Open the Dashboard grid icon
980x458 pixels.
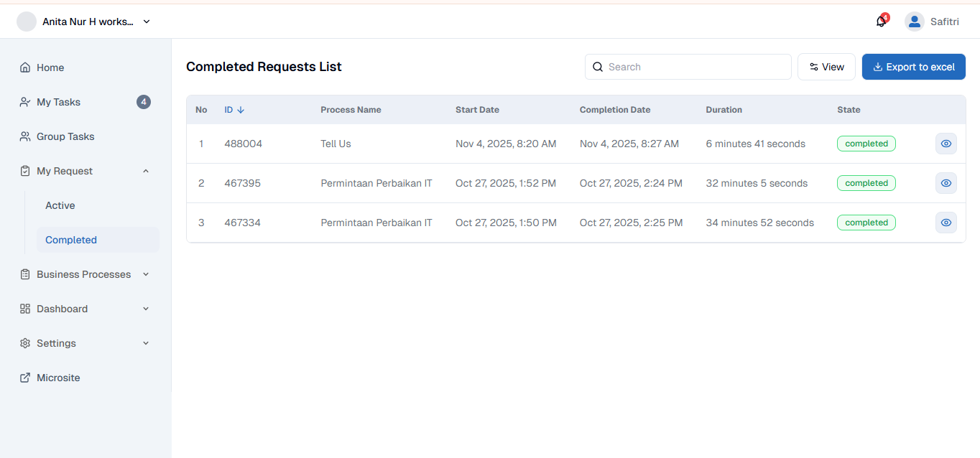(25, 308)
